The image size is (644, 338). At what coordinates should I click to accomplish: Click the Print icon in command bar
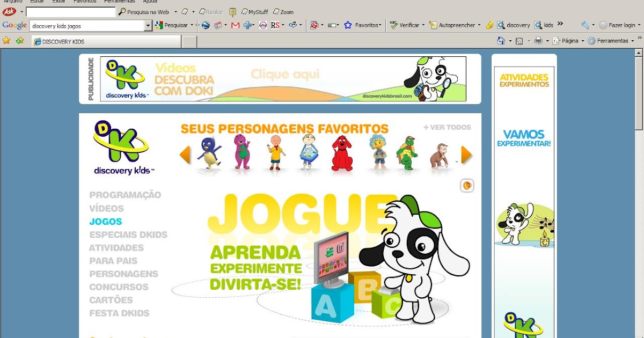(538, 41)
